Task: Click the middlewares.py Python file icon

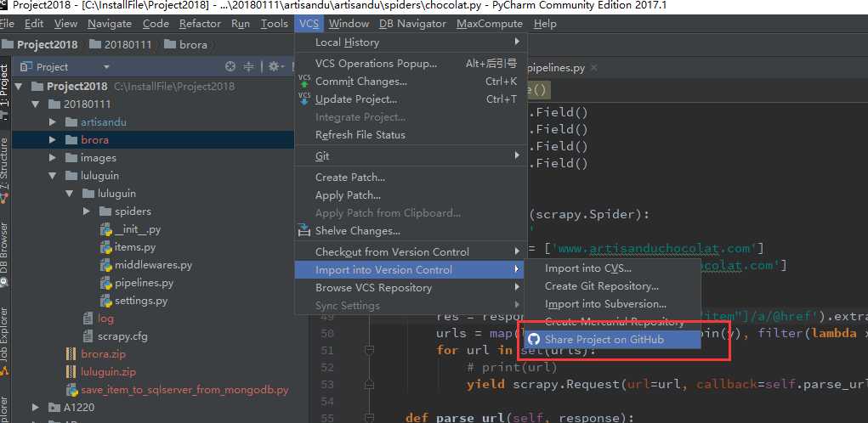Action: point(105,265)
